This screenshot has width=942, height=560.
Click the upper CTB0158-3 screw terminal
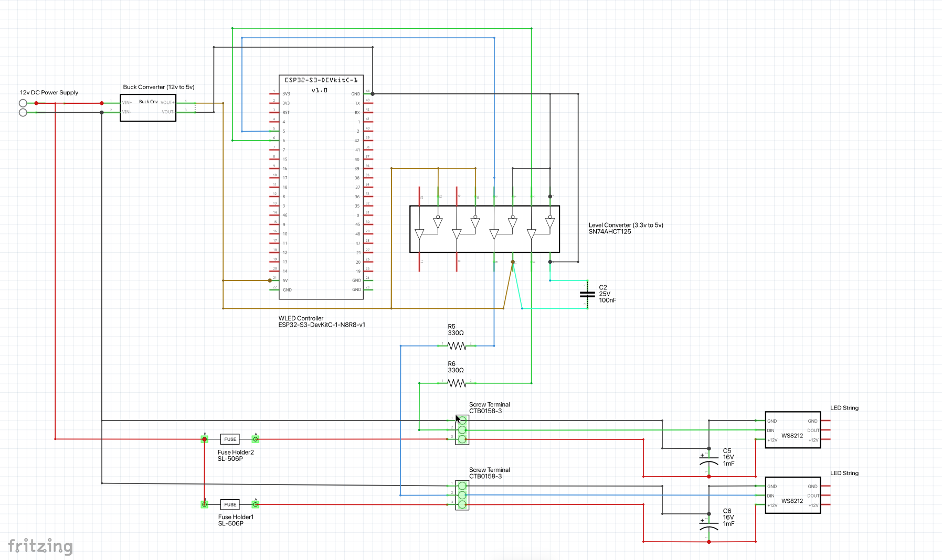coord(462,430)
